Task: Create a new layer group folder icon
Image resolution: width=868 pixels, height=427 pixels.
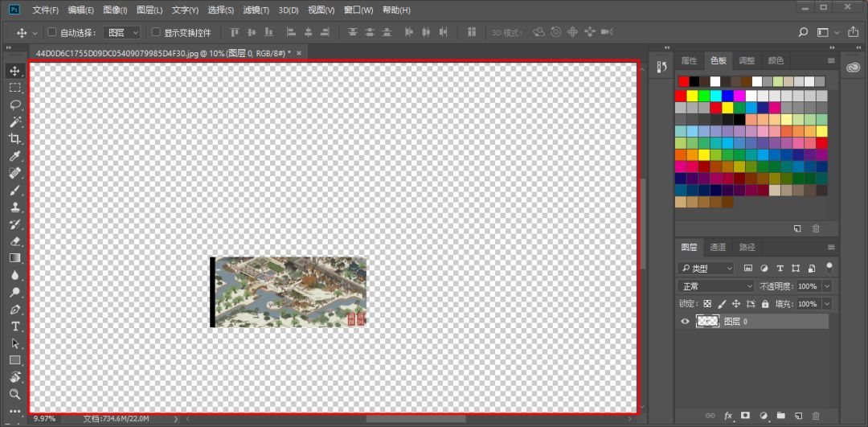Action: pos(780,415)
